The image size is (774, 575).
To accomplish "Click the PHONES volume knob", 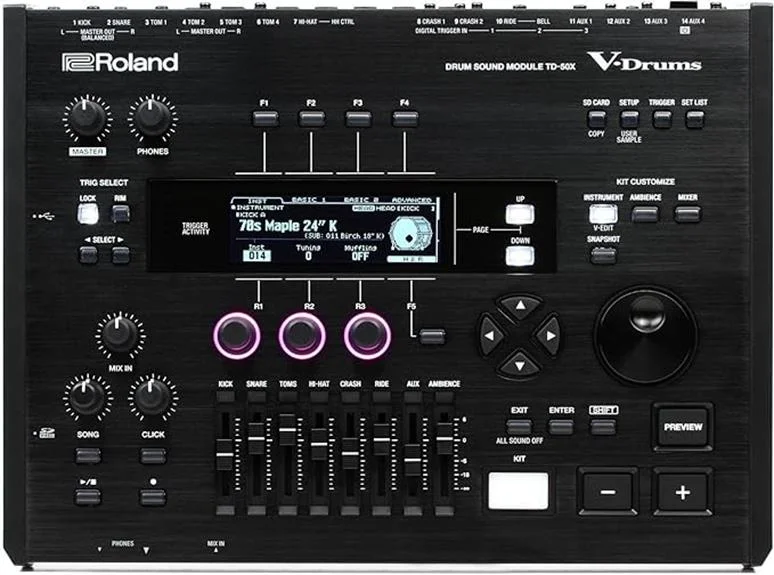I will 153,119.
